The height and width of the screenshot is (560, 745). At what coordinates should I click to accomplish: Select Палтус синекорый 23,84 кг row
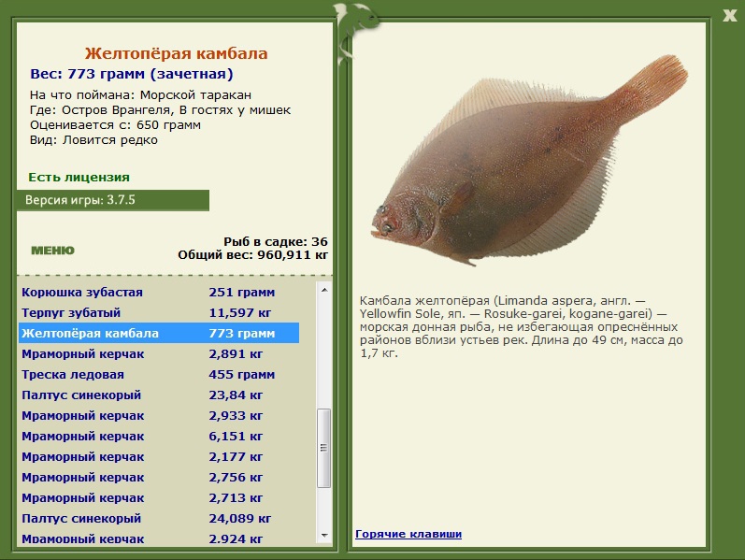tap(159, 395)
